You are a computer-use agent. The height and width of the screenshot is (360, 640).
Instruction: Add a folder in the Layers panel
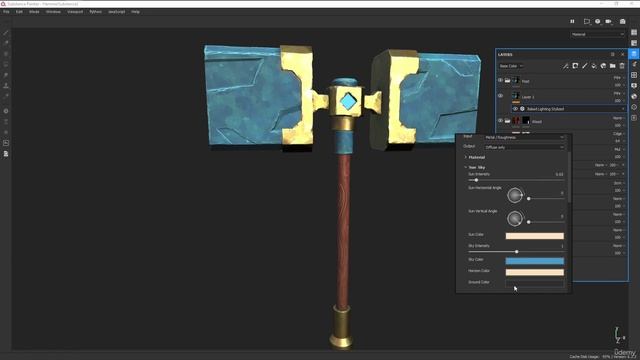(x=613, y=66)
